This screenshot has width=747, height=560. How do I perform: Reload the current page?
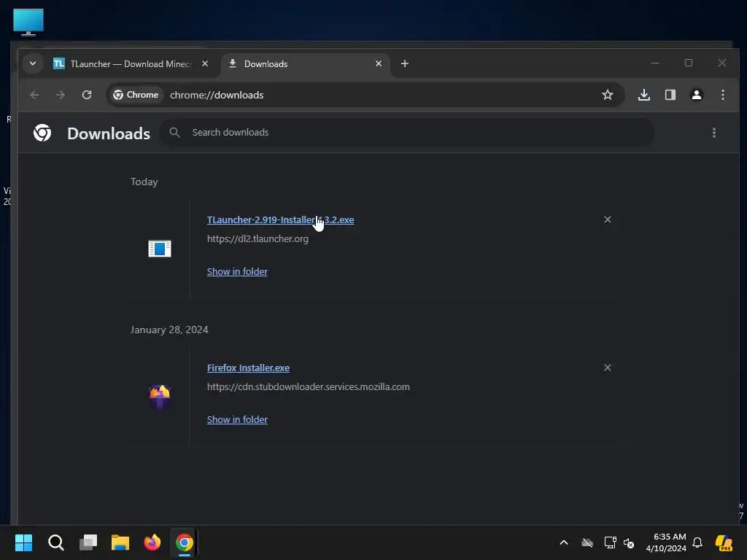point(86,95)
